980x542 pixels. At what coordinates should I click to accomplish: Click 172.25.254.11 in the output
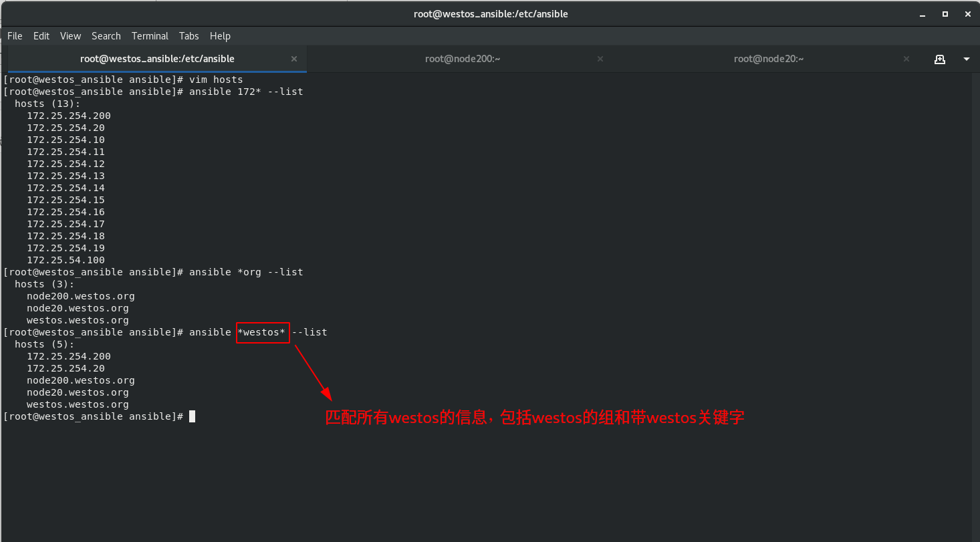(x=66, y=152)
